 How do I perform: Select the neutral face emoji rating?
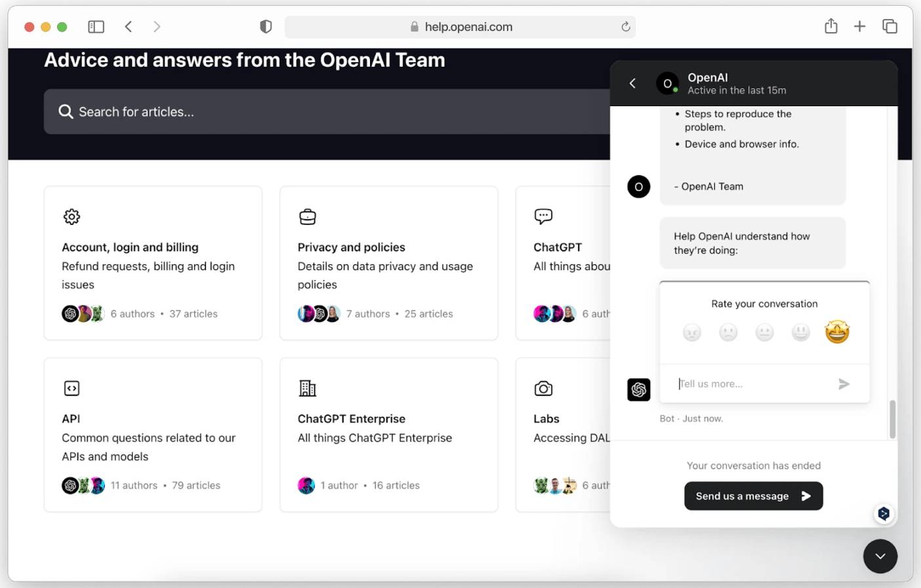pyautogui.click(x=764, y=332)
